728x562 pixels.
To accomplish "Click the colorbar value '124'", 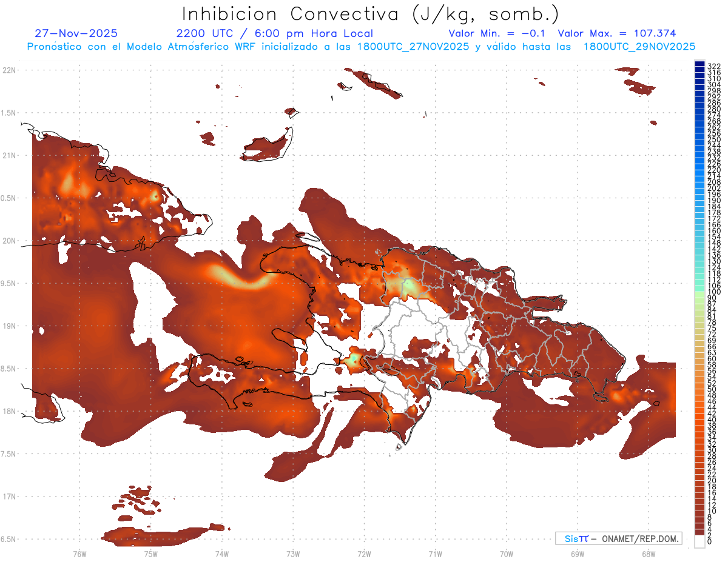I will pos(713,267).
